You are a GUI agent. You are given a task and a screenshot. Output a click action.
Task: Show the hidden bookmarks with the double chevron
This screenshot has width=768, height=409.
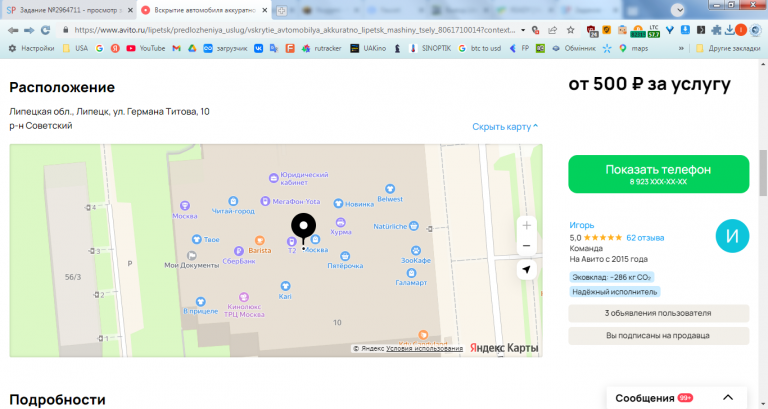(681, 48)
